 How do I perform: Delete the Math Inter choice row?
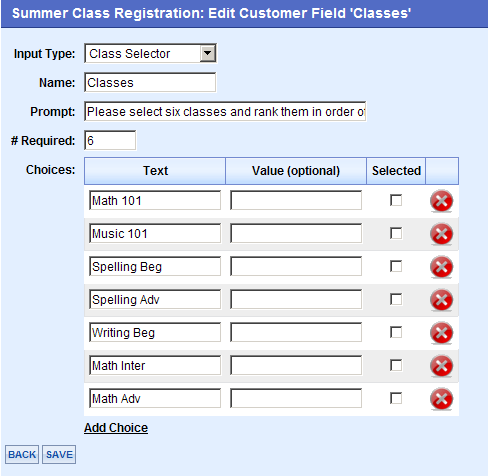pyautogui.click(x=441, y=366)
